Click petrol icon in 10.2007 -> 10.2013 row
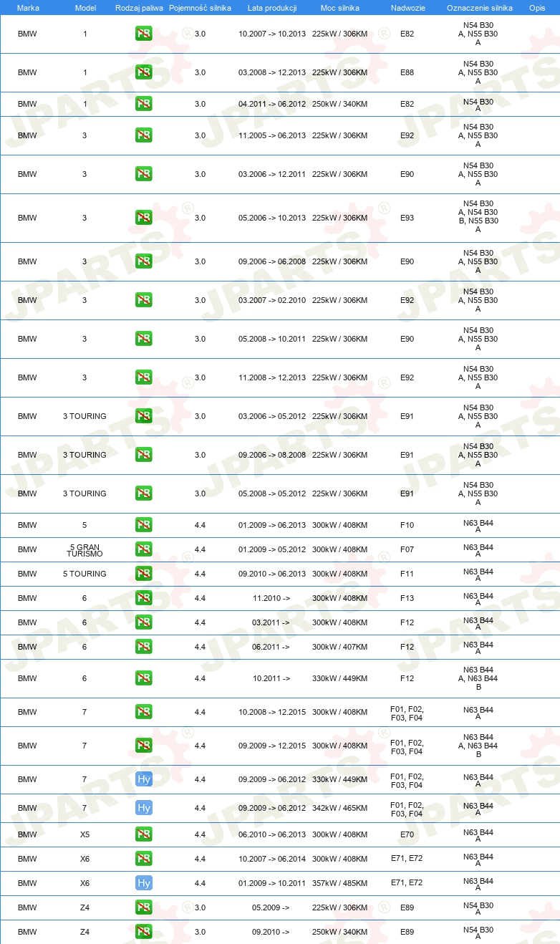Viewport: 560px width, 944px height. (143, 34)
